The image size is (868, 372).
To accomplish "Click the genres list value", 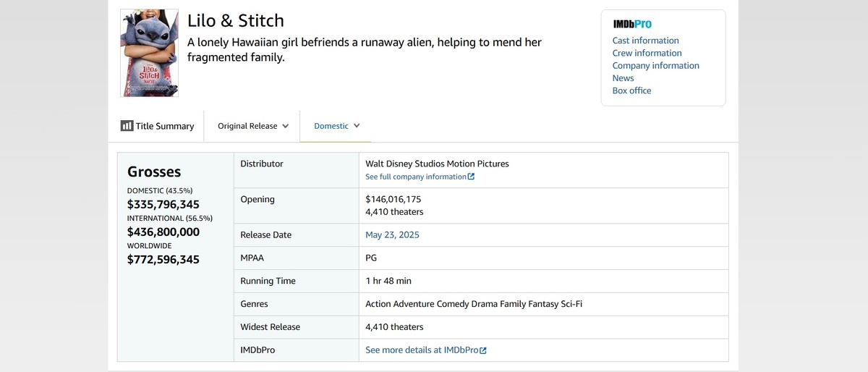I will (474, 304).
